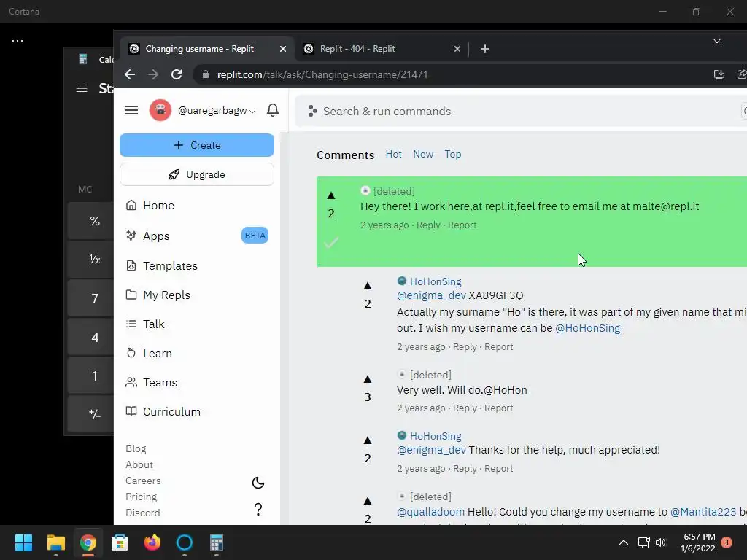Viewport: 747px width, 560px height.
Task: Open the @Mantita223 mention link
Action: pos(703,512)
